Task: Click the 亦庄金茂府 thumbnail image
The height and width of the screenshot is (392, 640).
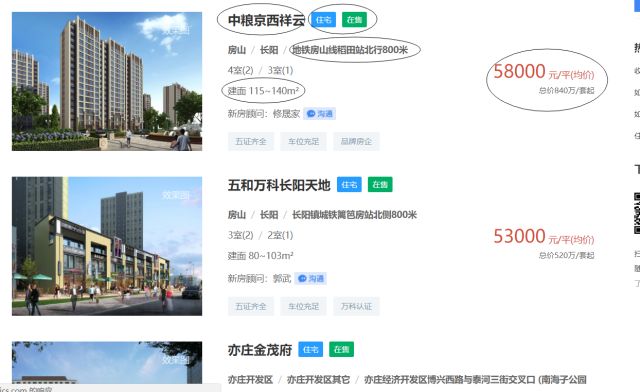Action: (x=107, y=363)
